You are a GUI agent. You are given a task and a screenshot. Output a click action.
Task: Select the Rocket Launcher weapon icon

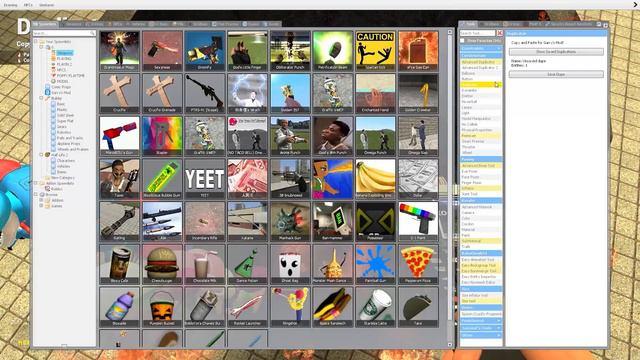pos(247,307)
